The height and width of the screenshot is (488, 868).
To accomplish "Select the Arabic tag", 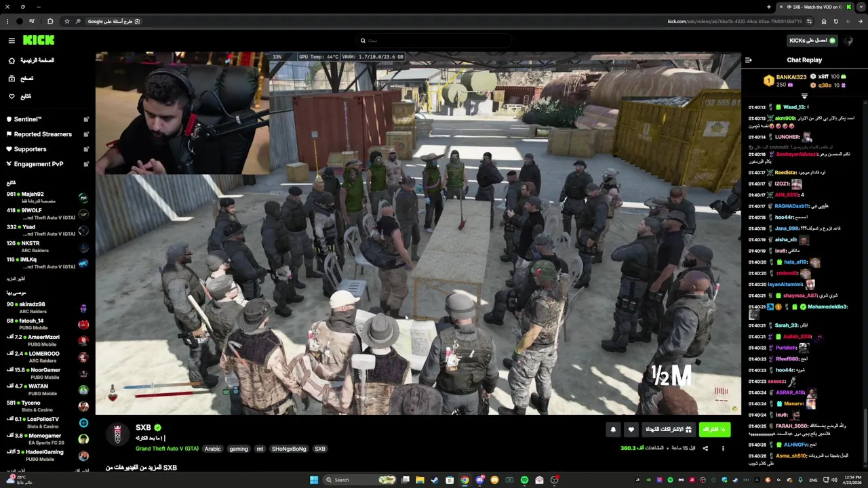I will pyautogui.click(x=213, y=449).
